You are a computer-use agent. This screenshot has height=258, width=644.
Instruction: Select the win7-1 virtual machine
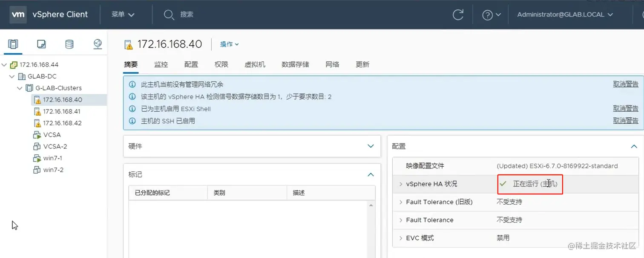tap(53, 158)
